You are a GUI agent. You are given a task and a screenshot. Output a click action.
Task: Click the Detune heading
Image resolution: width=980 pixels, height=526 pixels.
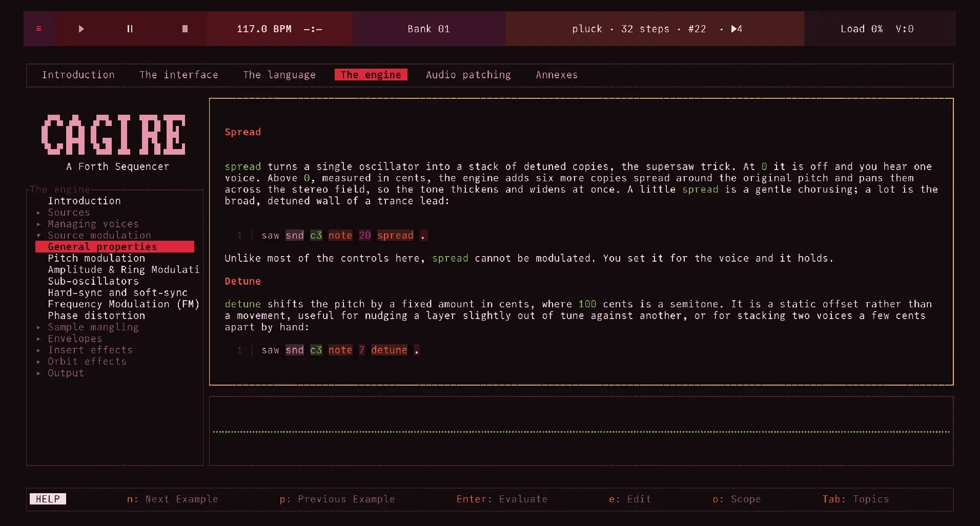tap(242, 281)
